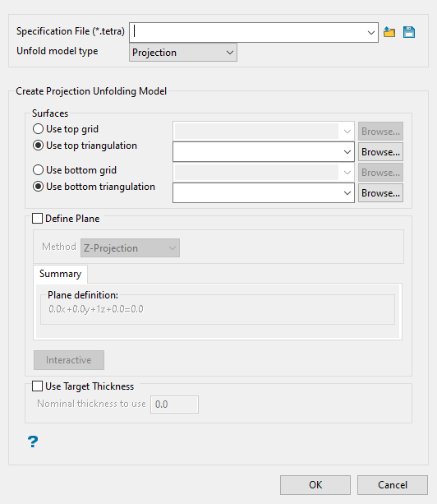The height and width of the screenshot is (504, 437).
Task: Confirm the dialog with OK
Action: click(x=315, y=485)
